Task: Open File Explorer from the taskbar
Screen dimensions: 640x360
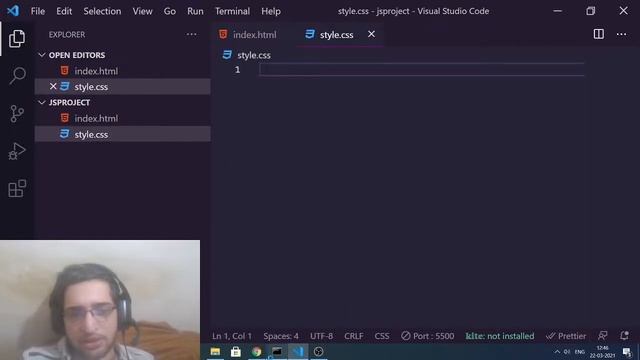Action: (x=215, y=351)
